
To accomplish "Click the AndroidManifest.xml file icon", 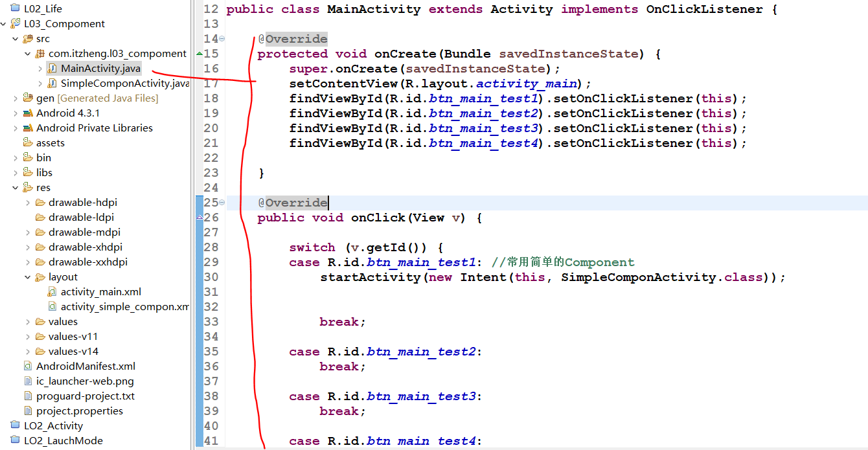I will point(28,366).
